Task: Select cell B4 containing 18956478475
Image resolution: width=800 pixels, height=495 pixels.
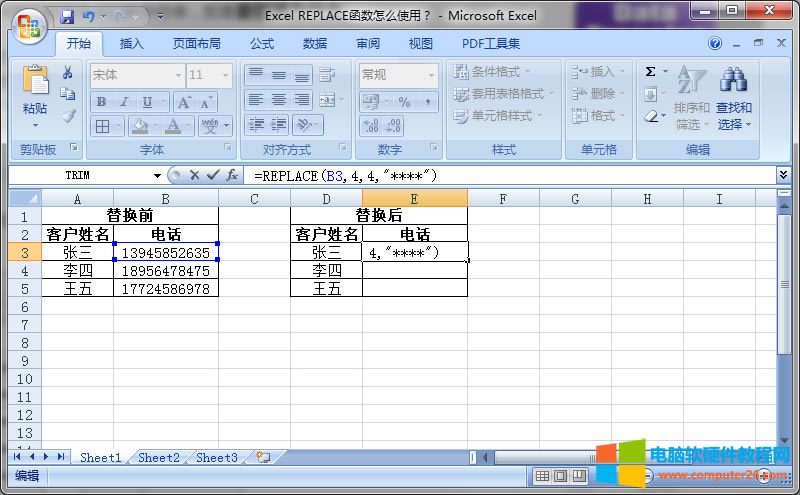Action: point(165,271)
